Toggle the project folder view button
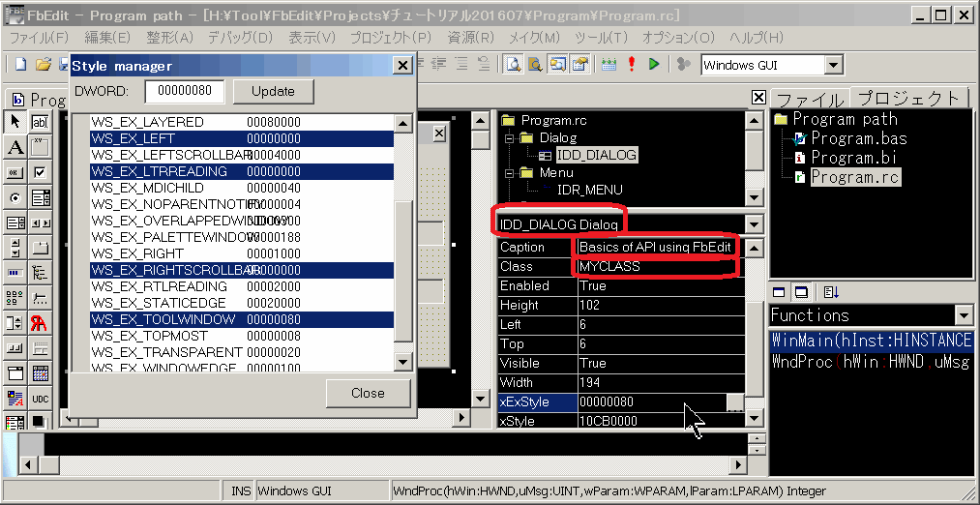 pyautogui.click(x=557, y=64)
